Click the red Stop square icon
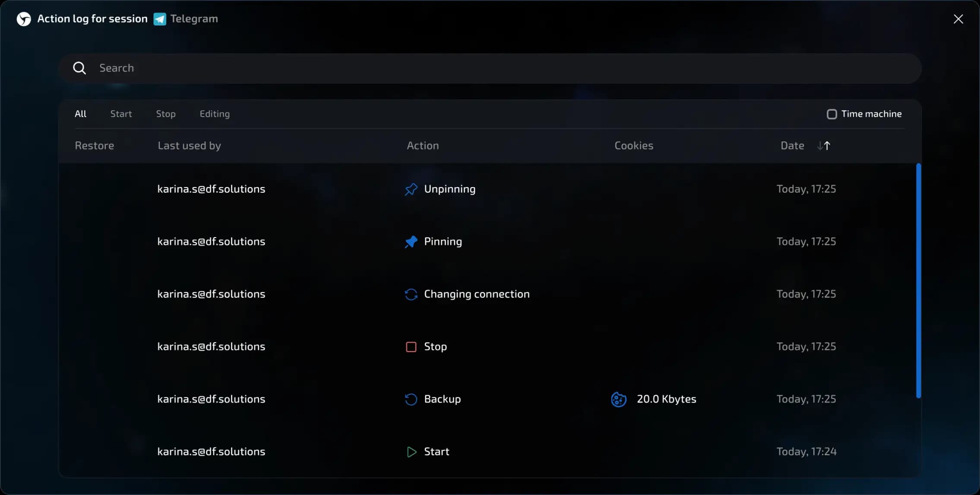The width and height of the screenshot is (980, 495). tap(411, 346)
